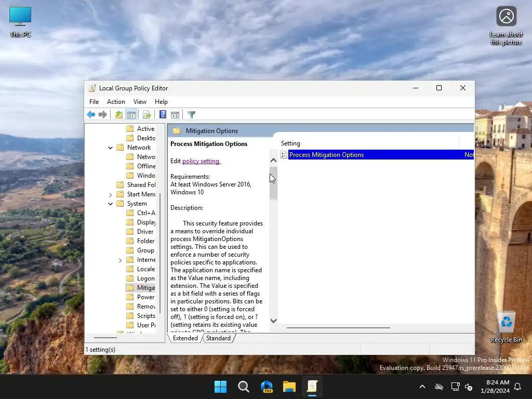Click the policy setting link
The width and height of the screenshot is (532, 399).
[201, 161]
